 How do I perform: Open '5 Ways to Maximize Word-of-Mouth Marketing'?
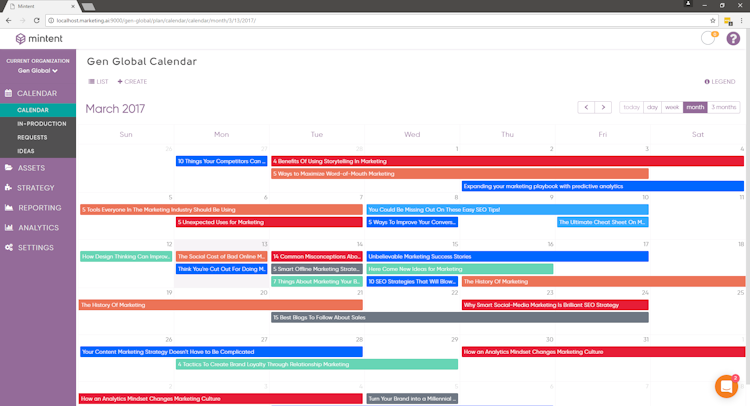pyautogui.click(x=460, y=174)
